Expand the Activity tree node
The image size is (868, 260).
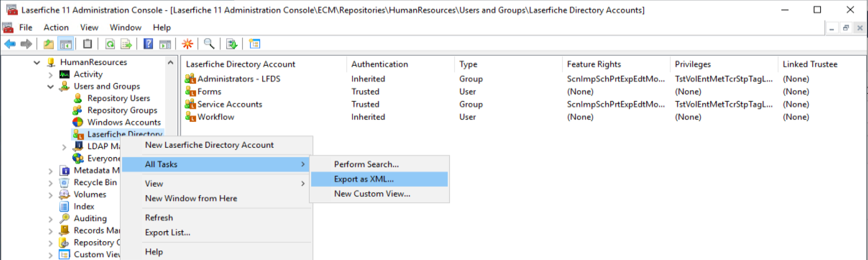point(50,74)
